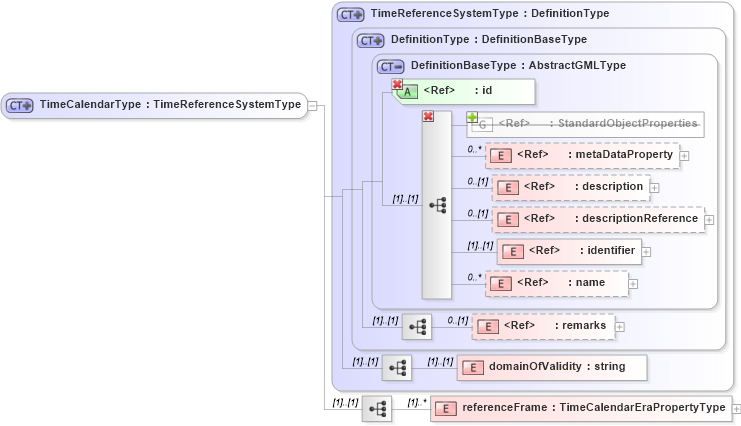Click the red X marker on id attribute
The width and height of the screenshot is (741, 426).
tap(397, 84)
